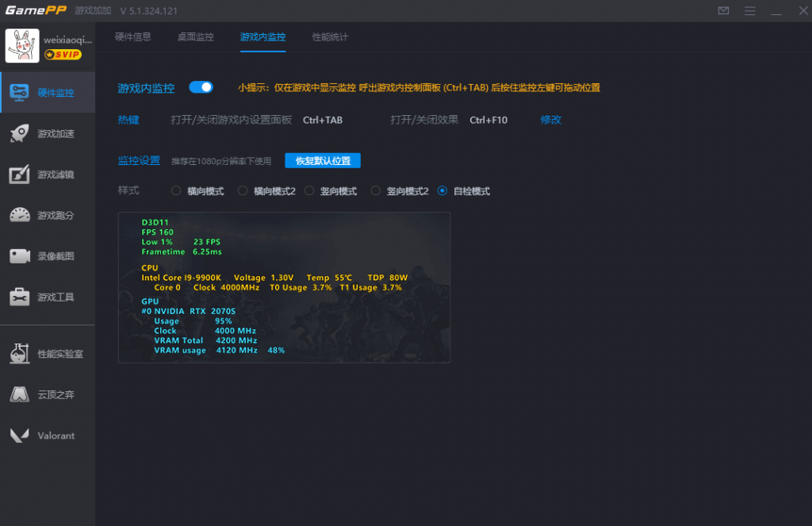Click the 游戏加加 title text
Screen dimensions: 812x526
click(93, 11)
